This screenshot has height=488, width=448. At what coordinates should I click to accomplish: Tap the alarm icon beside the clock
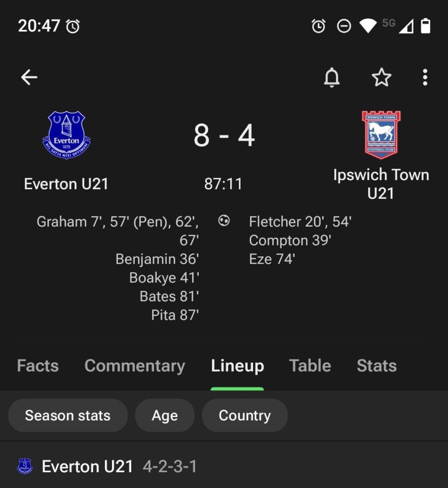[x=73, y=26]
